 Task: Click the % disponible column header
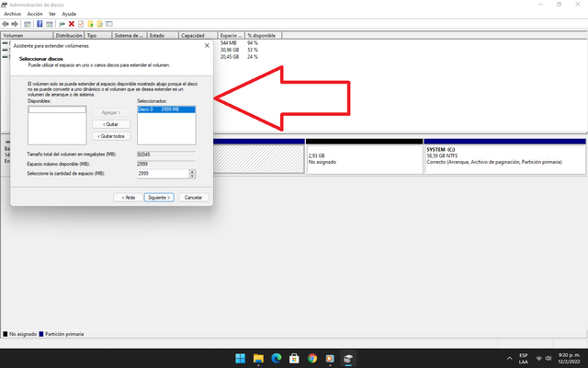pyautogui.click(x=264, y=35)
